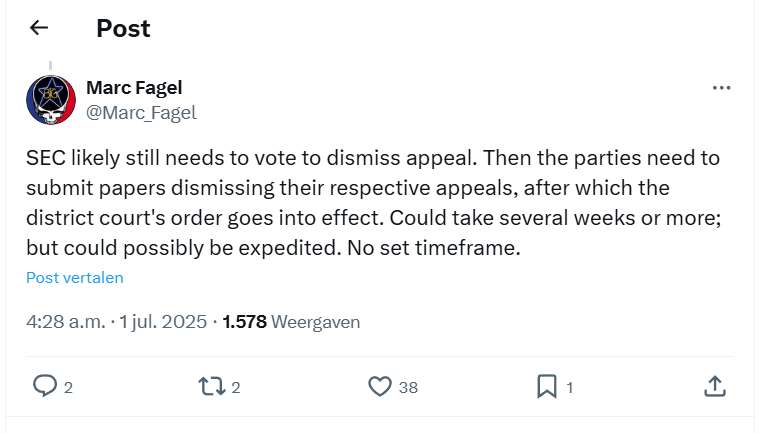Open the Marc Fagel display name
Screen dimensions: 772x433
(136, 88)
